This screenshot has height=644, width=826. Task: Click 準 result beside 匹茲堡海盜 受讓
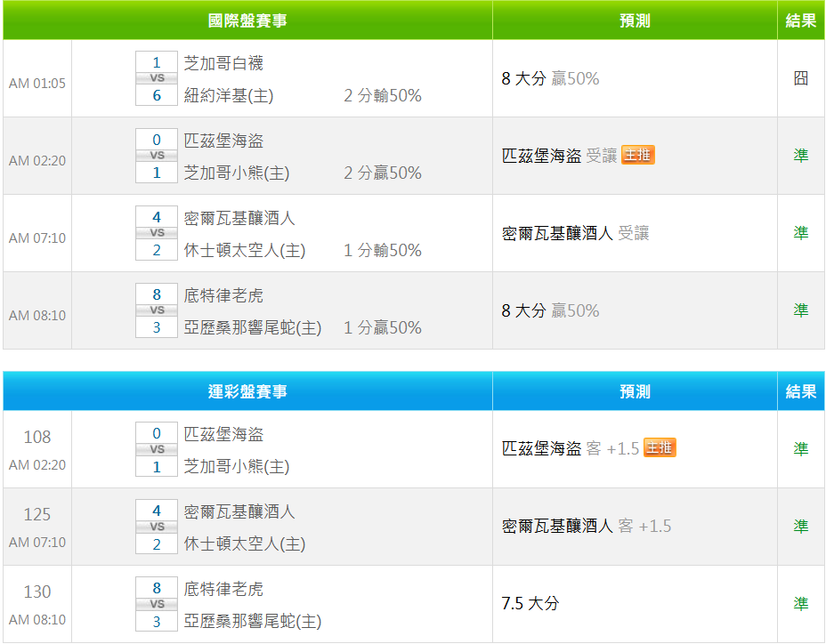[801, 156]
